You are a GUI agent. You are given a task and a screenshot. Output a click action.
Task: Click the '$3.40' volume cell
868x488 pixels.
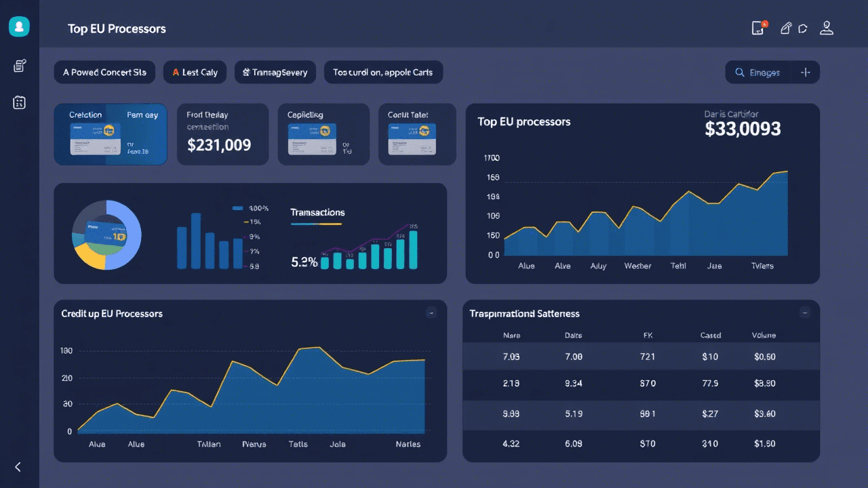click(x=765, y=413)
